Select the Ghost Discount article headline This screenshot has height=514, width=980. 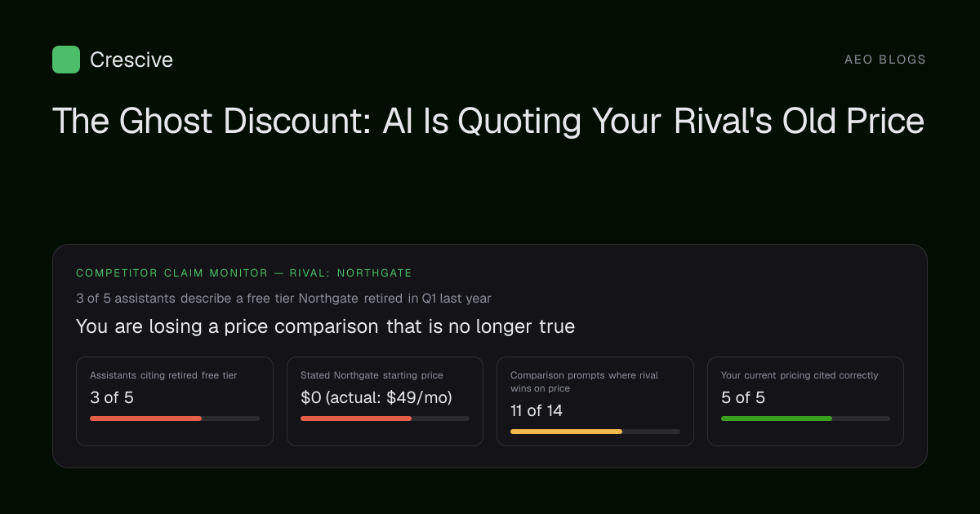pos(488,121)
